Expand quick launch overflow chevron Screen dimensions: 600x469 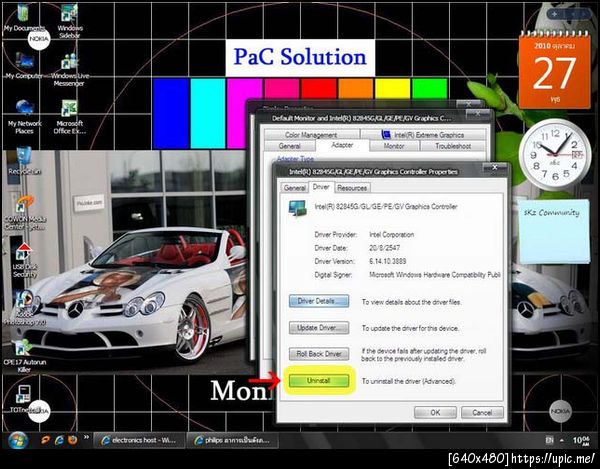click(x=86, y=437)
